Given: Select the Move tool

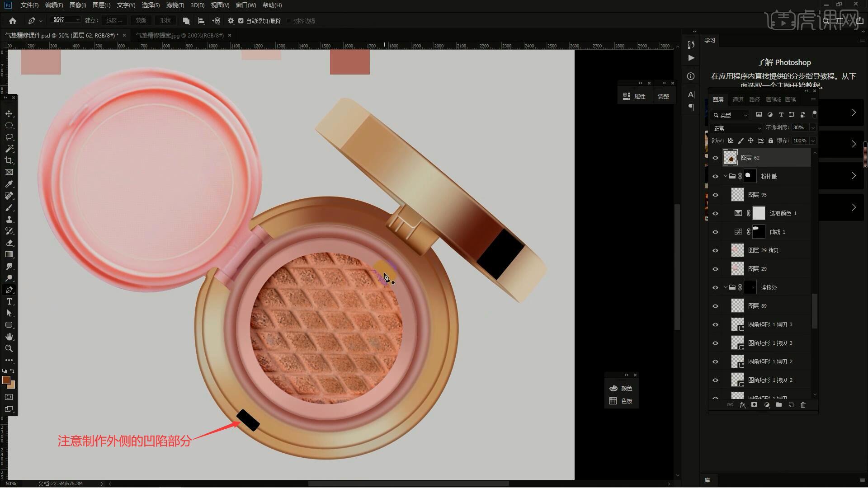Looking at the screenshot, I should 9,113.
